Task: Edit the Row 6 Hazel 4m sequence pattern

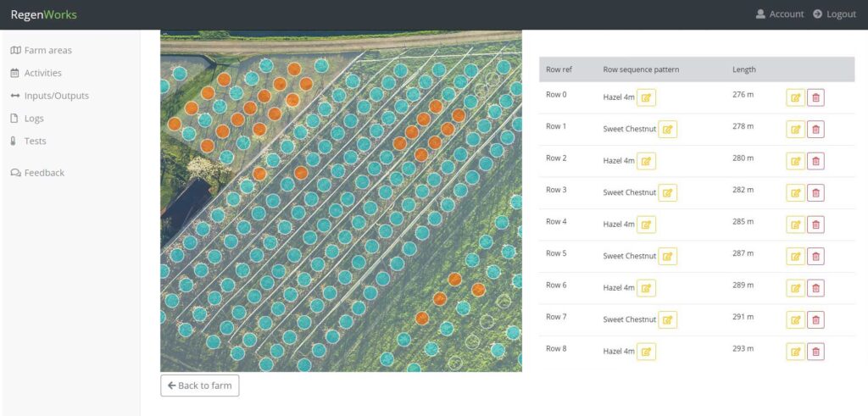Action: pos(646,288)
